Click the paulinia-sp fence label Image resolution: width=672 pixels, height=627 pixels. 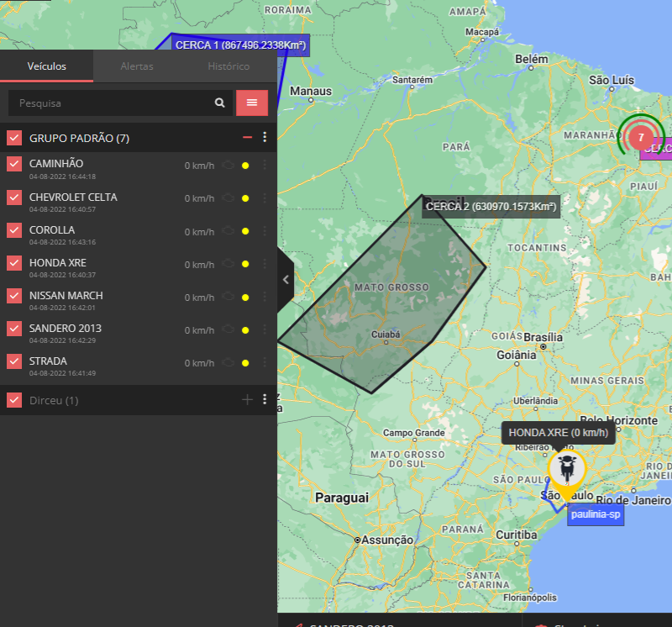pyautogui.click(x=596, y=514)
